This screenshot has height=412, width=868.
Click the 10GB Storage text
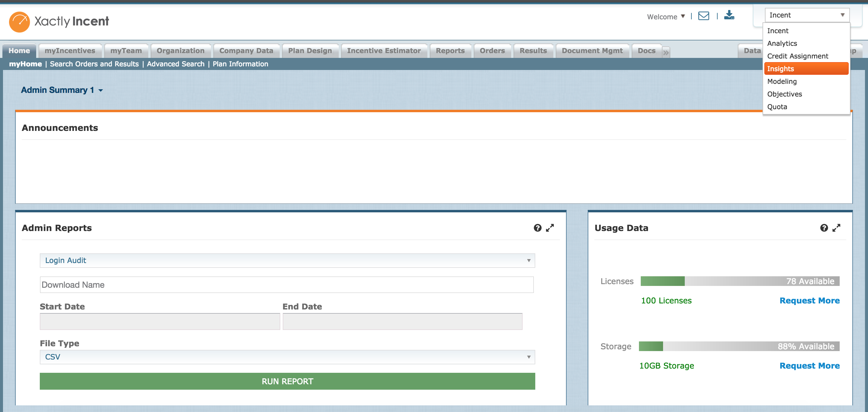point(666,366)
